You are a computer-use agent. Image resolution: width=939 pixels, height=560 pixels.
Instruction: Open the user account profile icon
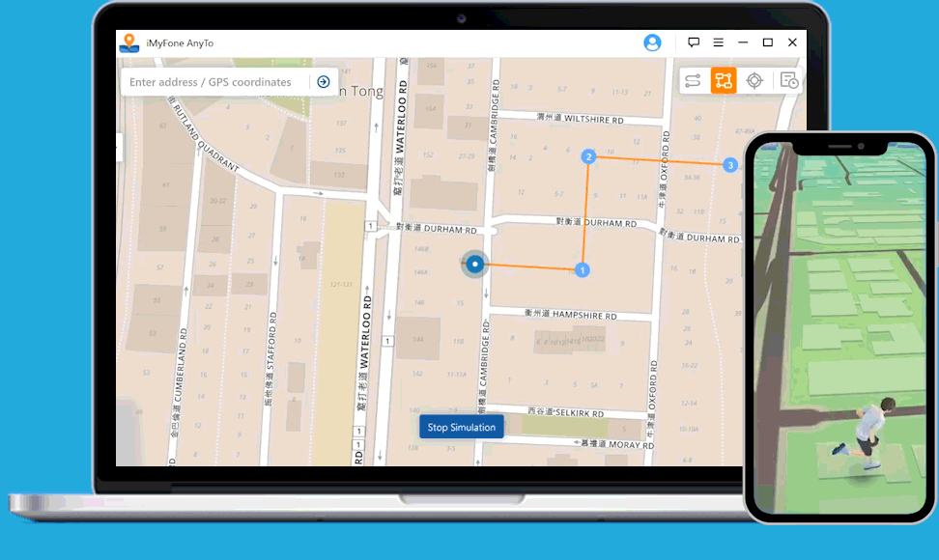pos(652,42)
